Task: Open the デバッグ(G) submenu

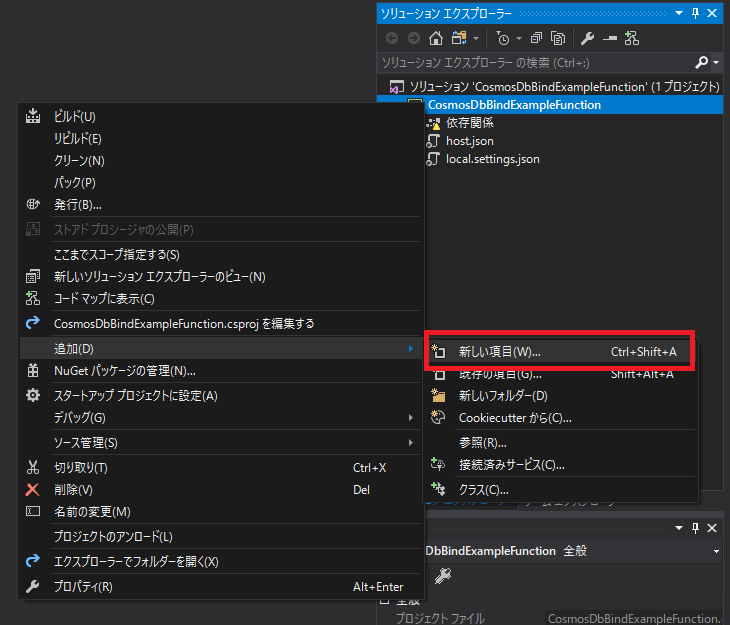Action: pyautogui.click(x=221, y=417)
